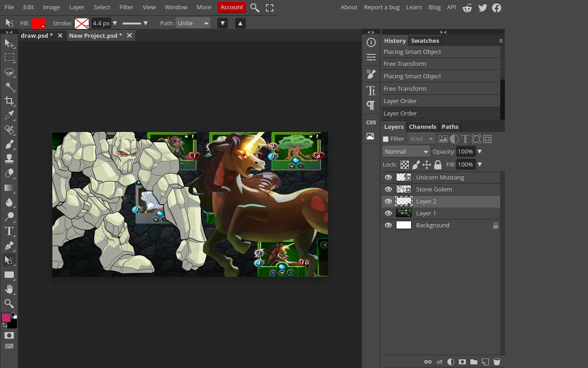Switch to the Channels tab
The image size is (588, 368).
pos(423,127)
